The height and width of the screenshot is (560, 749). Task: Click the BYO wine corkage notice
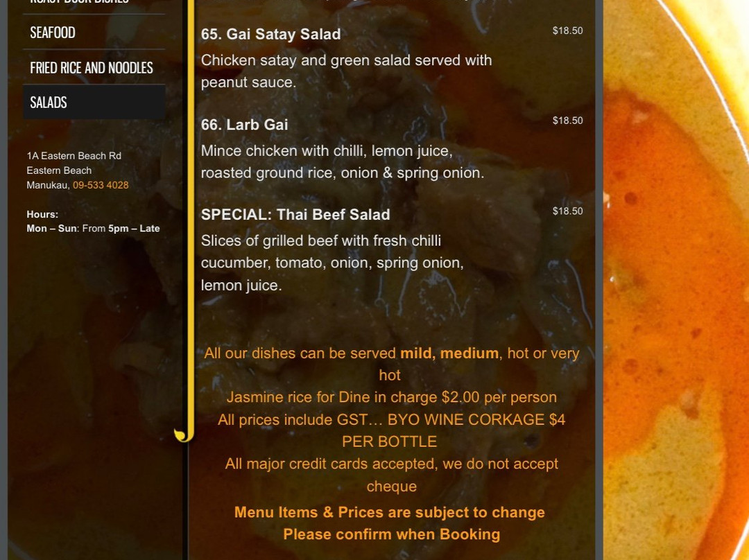(391, 430)
